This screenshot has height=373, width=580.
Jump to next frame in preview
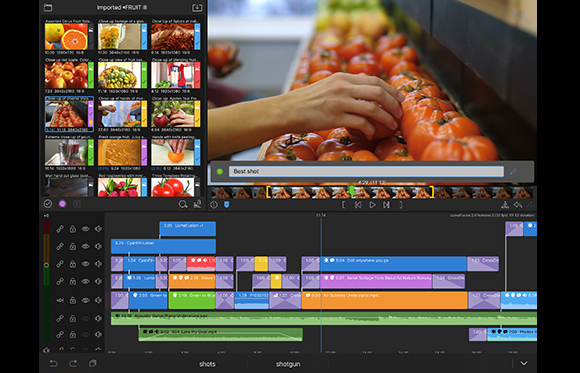point(386,205)
